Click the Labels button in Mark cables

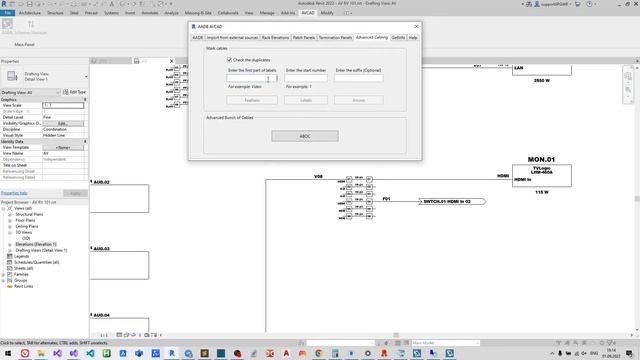(306, 100)
